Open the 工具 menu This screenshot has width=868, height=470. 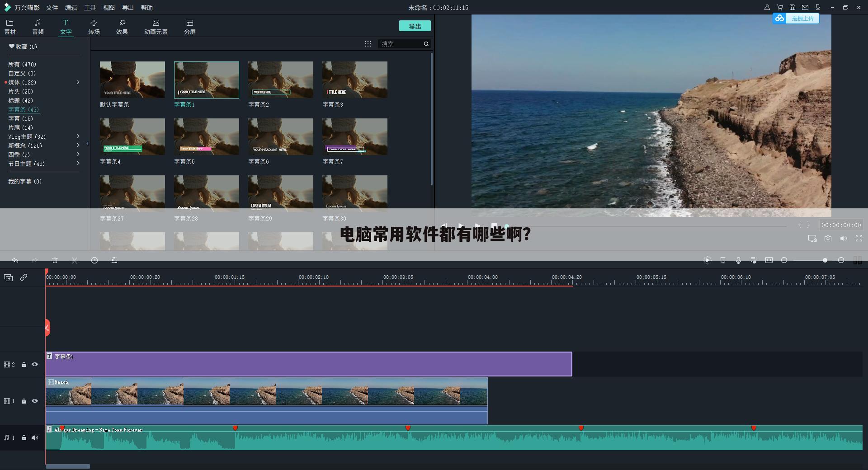pos(90,8)
